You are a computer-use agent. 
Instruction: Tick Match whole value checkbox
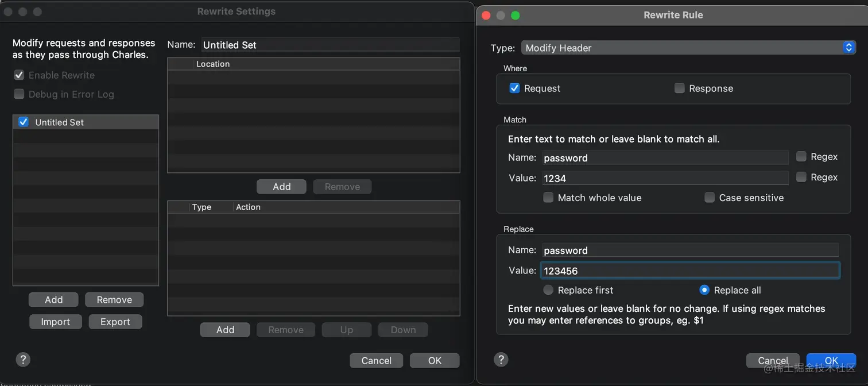[x=548, y=198]
